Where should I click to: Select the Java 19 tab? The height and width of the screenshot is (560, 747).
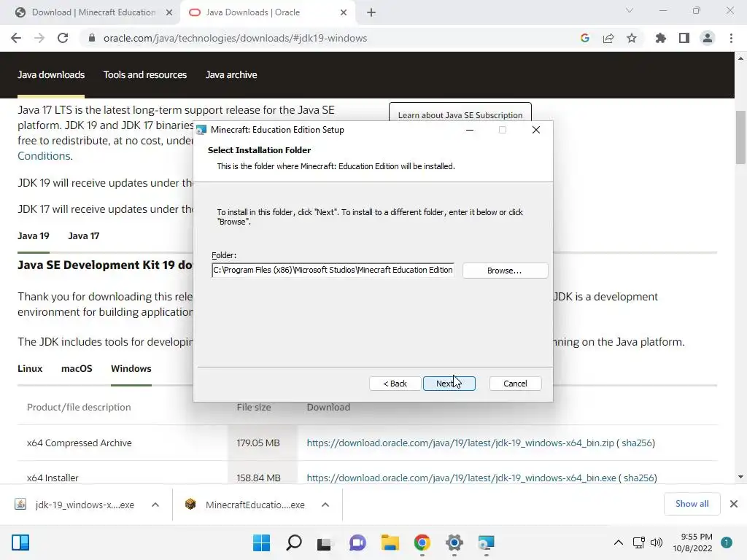pyautogui.click(x=34, y=236)
